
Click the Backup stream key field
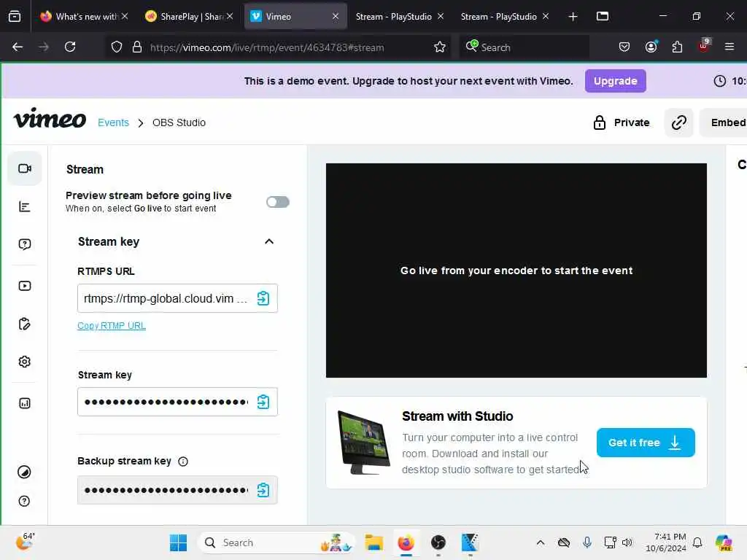point(177,490)
